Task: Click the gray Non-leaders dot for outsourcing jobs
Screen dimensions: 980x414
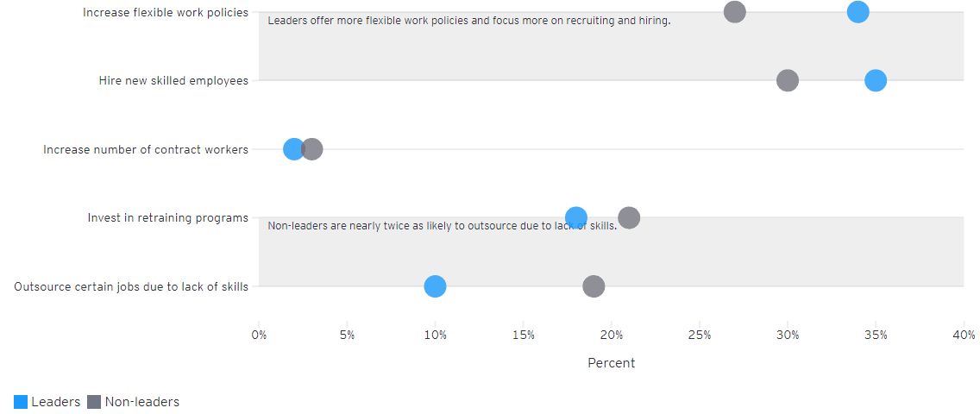Action: coord(594,286)
